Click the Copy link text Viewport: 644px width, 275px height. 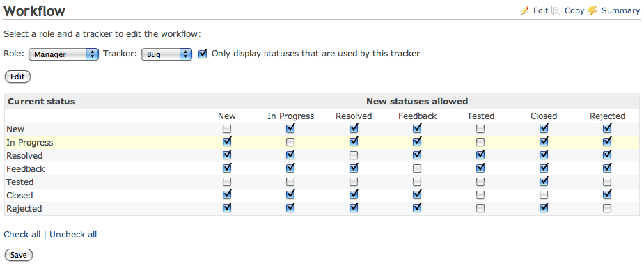(x=574, y=10)
